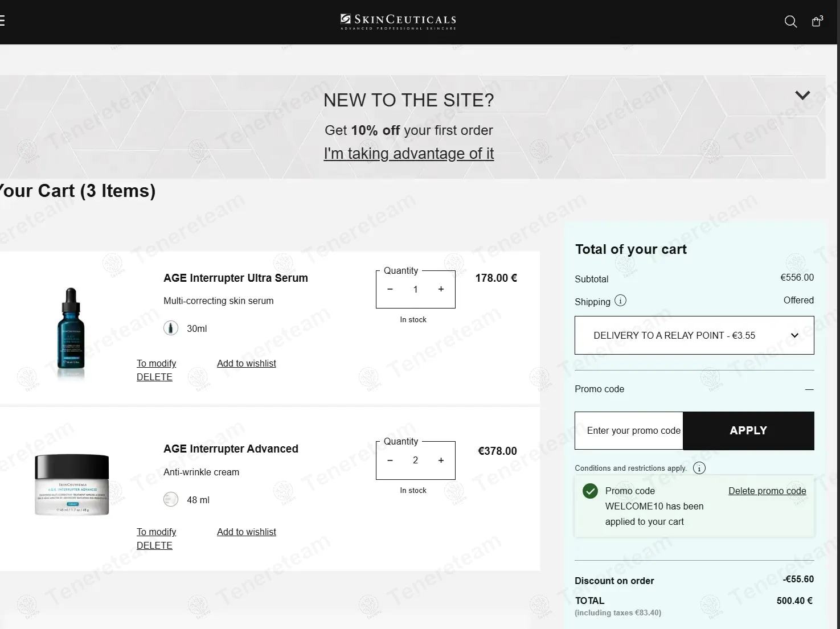Open the shopping bag cart icon

(817, 22)
